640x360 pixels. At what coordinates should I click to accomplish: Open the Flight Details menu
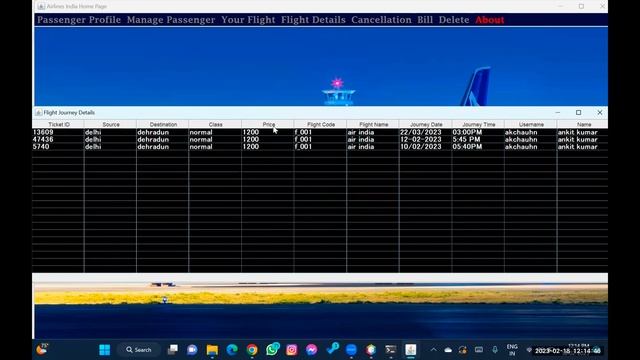313,20
